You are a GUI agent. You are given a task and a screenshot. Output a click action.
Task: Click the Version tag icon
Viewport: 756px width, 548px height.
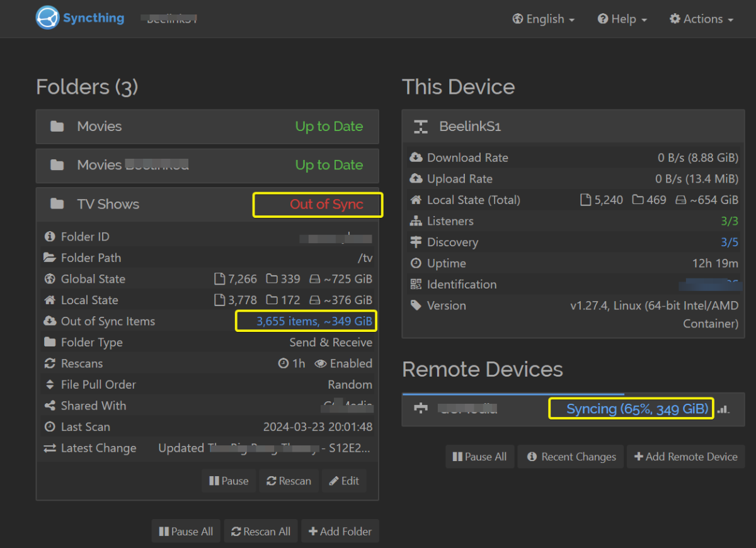[x=416, y=305]
